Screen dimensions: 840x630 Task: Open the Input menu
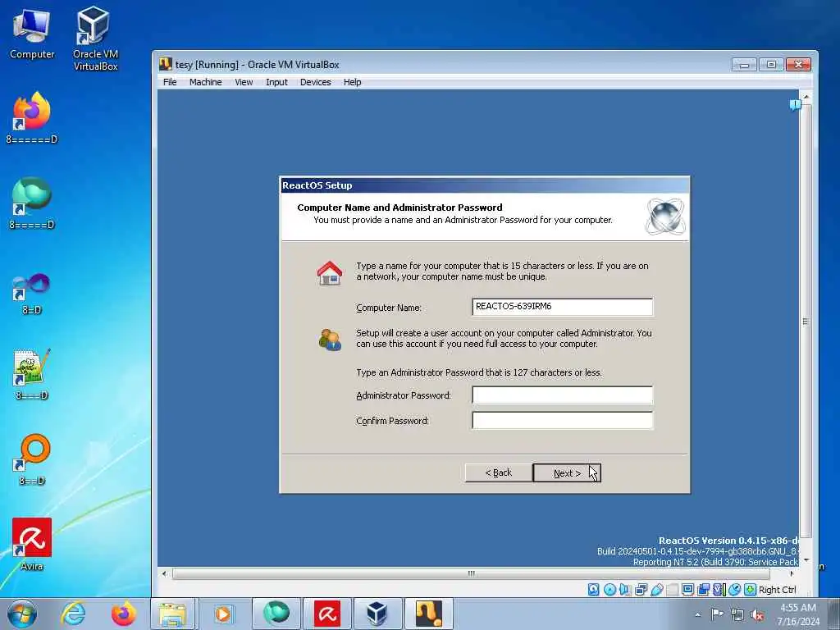coord(276,82)
